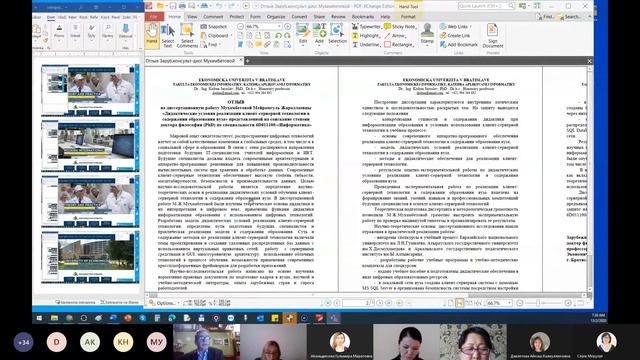640x360 pixels.
Task: Click Sign Document
Action: coord(493,36)
